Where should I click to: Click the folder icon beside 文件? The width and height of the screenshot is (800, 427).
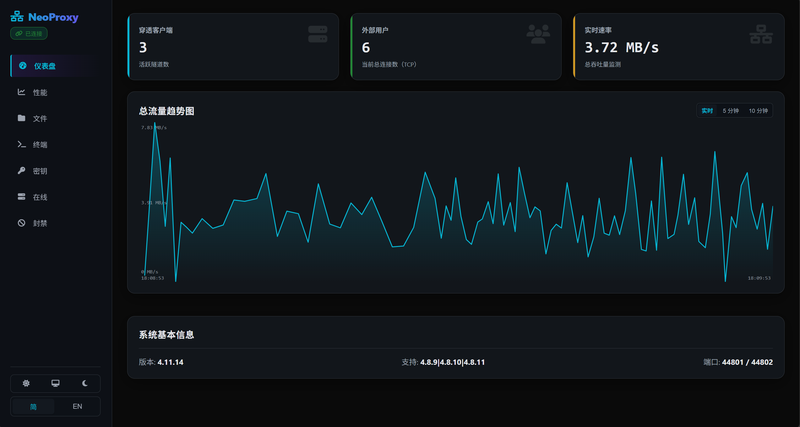point(21,118)
